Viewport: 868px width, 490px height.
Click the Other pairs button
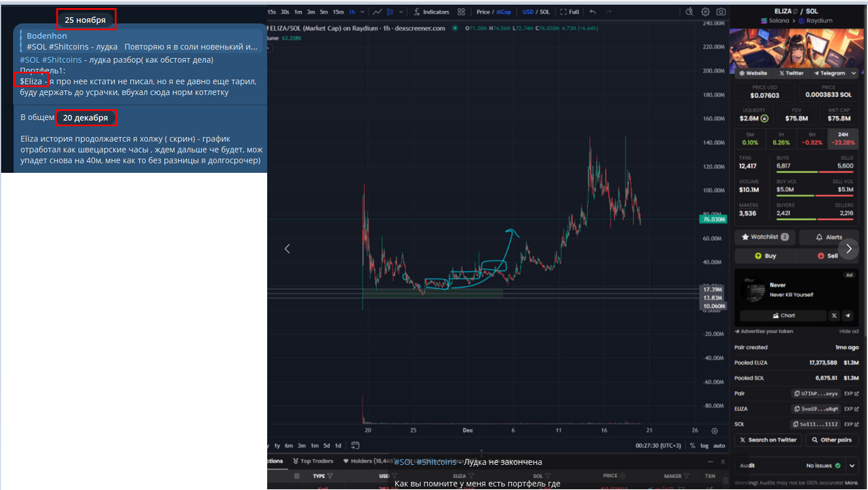click(832, 440)
